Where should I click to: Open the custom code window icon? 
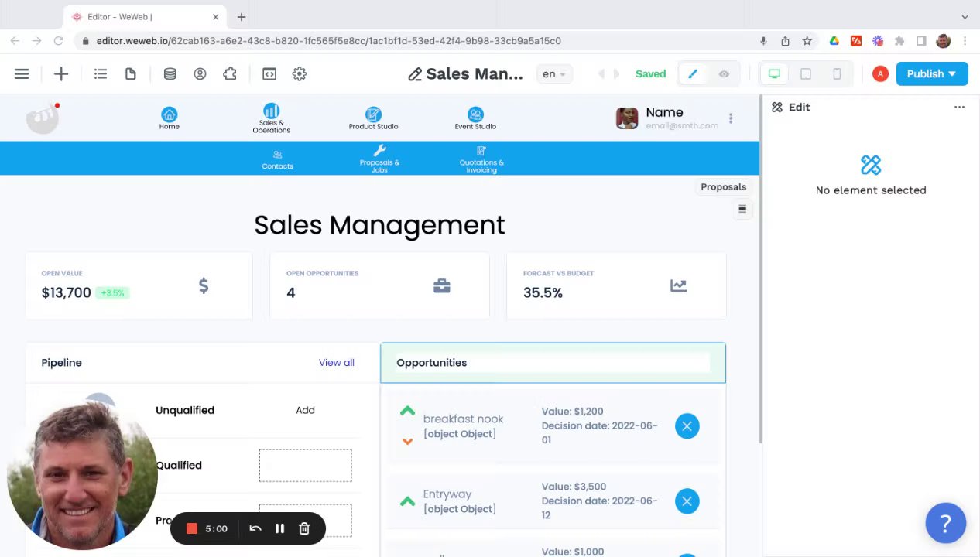[269, 74]
